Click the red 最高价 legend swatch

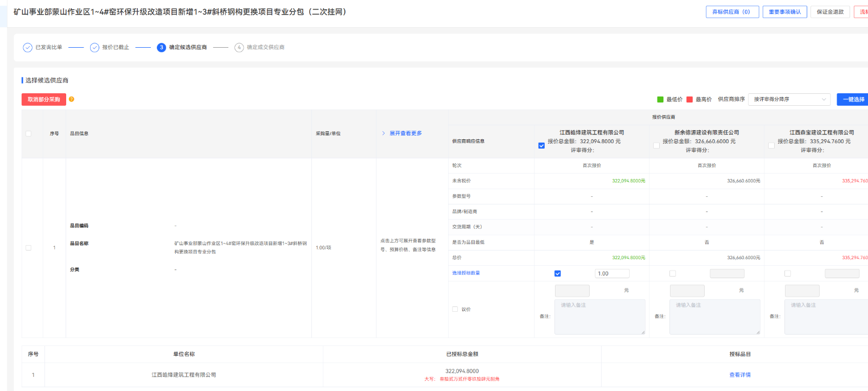690,100
